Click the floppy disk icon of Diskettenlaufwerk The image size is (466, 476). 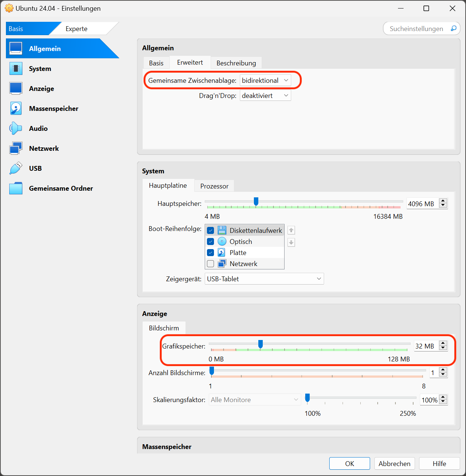coord(222,230)
